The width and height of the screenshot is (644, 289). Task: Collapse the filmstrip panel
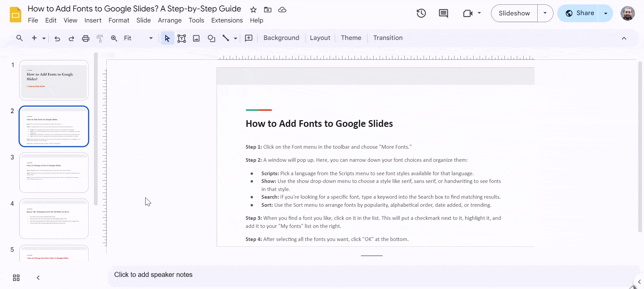[x=38, y=278]
